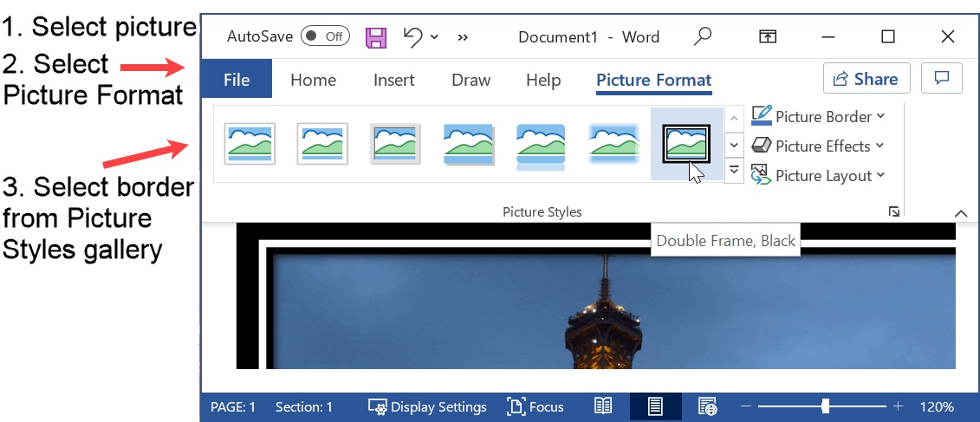
Task: Toggle the AutoSave switch
Action: (x=325, y=36)
